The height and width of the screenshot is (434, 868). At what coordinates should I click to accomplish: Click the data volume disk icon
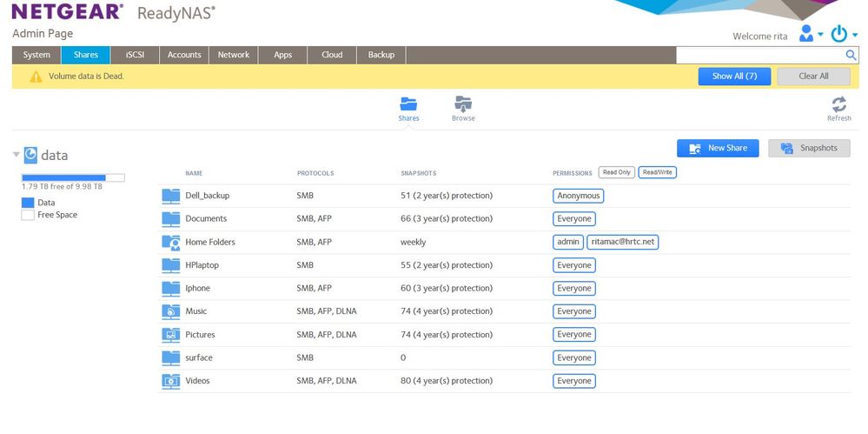point(30,155)
